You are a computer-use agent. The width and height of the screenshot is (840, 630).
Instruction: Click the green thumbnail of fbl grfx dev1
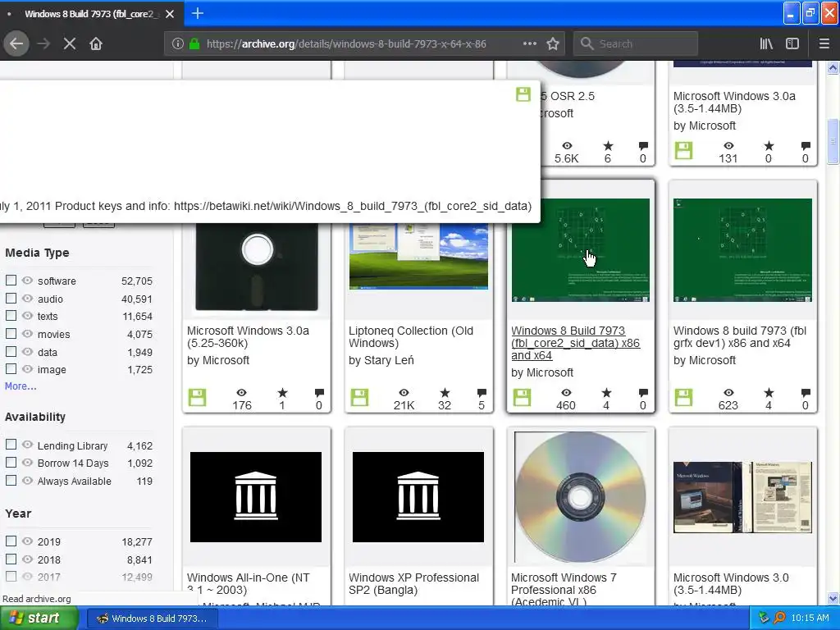click(742, 250)
